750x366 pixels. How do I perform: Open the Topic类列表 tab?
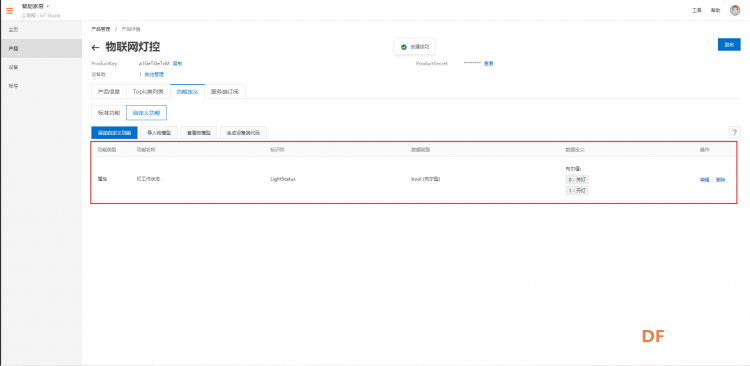(x=148, y=91)
